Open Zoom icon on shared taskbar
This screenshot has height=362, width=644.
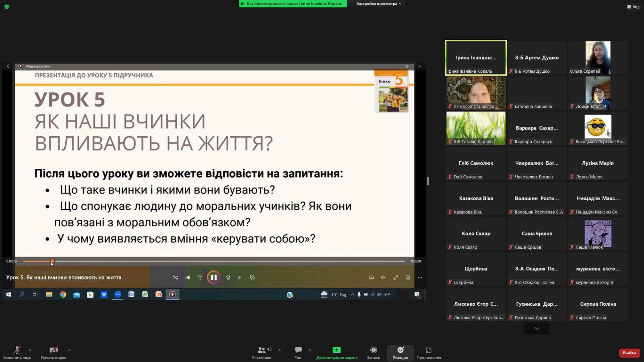click(118, 294)
